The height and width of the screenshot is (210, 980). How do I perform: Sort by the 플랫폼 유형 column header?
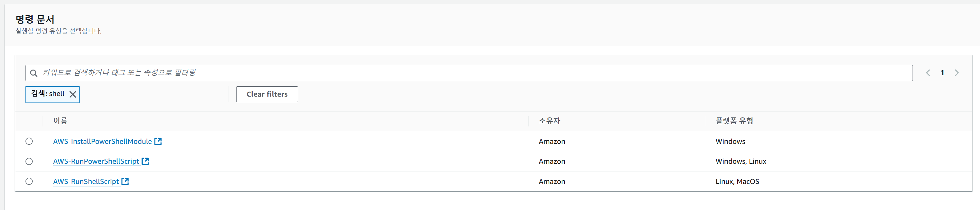[x=734, y=121]
